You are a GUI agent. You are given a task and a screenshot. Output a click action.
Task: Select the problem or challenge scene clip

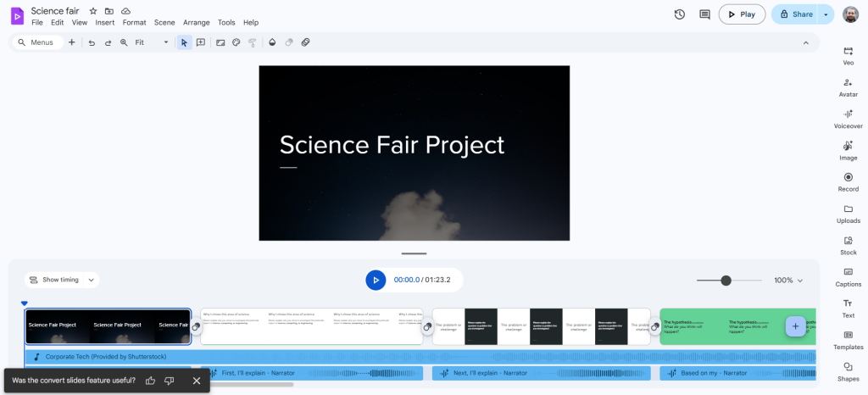pos(541,326)
